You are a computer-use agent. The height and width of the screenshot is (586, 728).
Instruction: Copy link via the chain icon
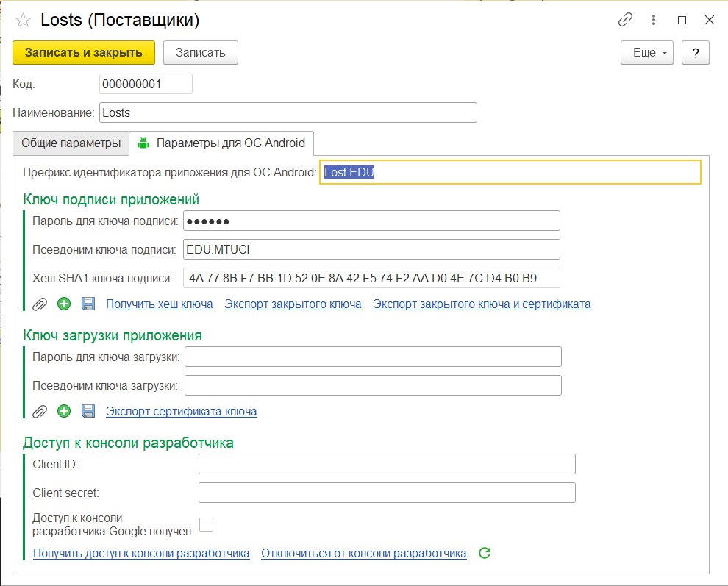point(625,20)
